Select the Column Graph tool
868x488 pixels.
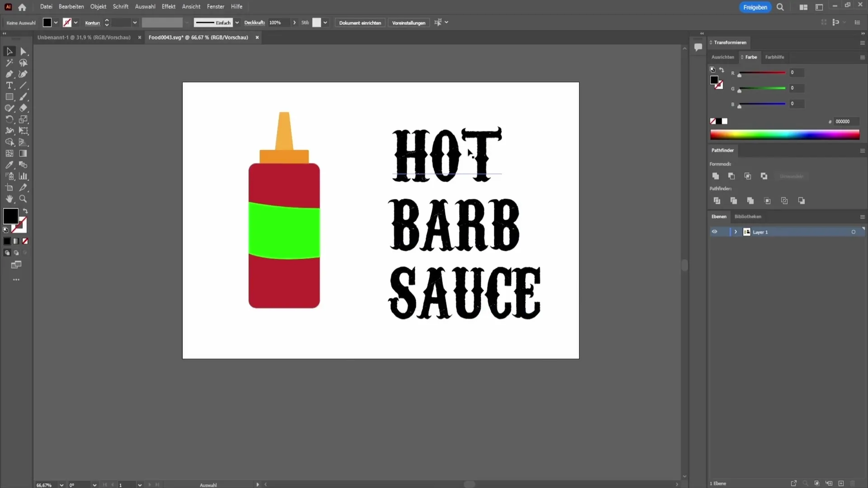pyautogui.click(x=24, y=176)
